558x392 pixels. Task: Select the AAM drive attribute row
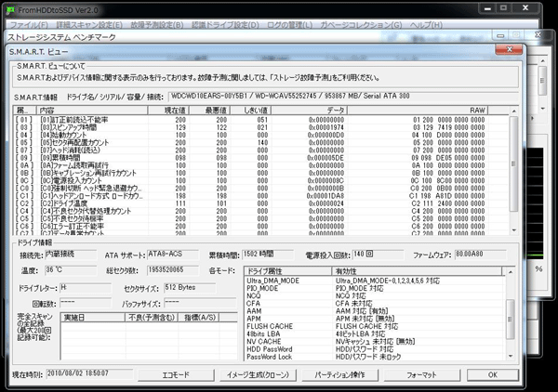point(375,311)
